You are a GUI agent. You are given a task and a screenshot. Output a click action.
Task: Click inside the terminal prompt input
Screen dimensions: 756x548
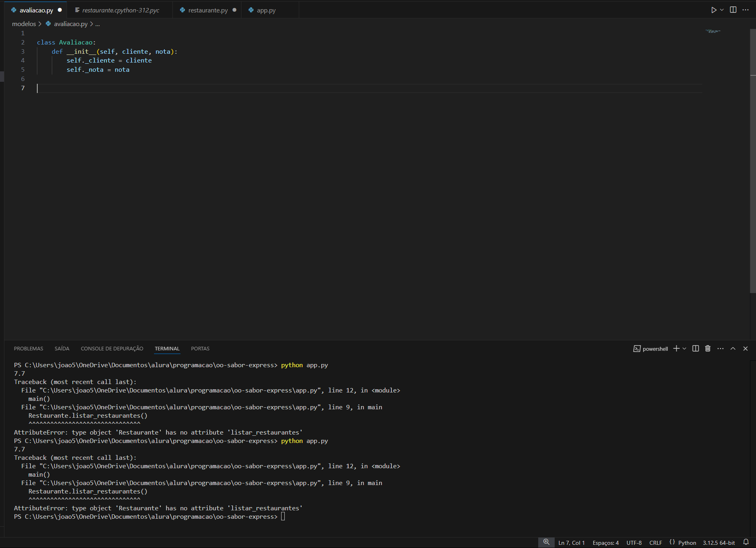283,517
